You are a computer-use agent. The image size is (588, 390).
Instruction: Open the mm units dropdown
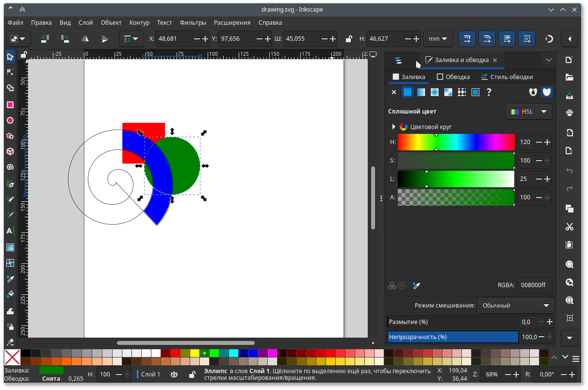438,39
